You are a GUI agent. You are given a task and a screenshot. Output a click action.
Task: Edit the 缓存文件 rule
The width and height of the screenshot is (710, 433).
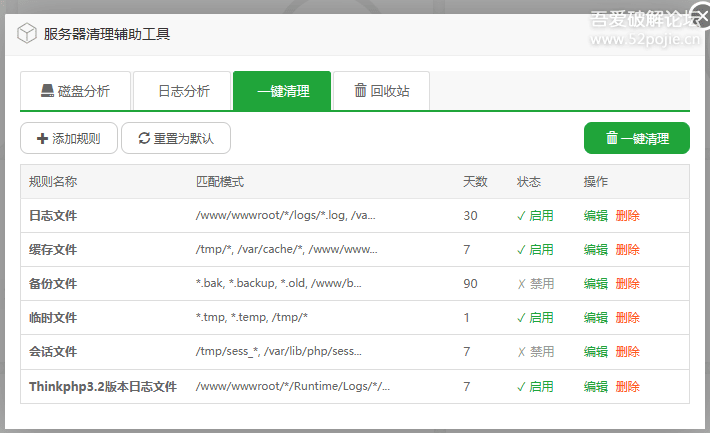595,250
